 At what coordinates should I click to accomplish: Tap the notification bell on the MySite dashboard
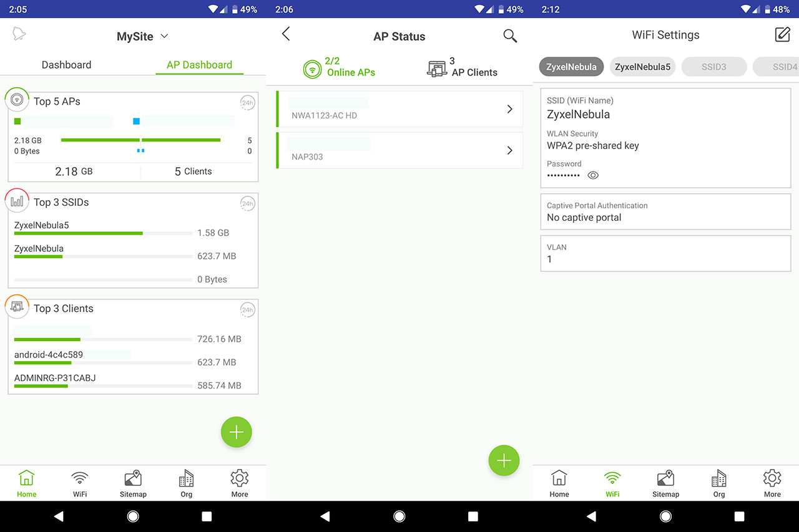pos(19,34)
